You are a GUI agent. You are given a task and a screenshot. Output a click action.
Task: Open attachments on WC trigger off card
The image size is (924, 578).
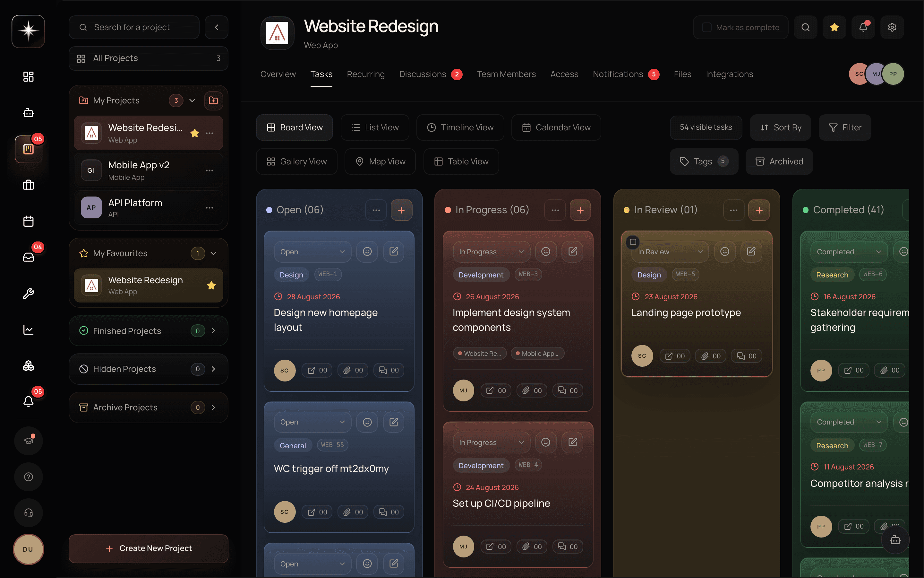point(353,512)
